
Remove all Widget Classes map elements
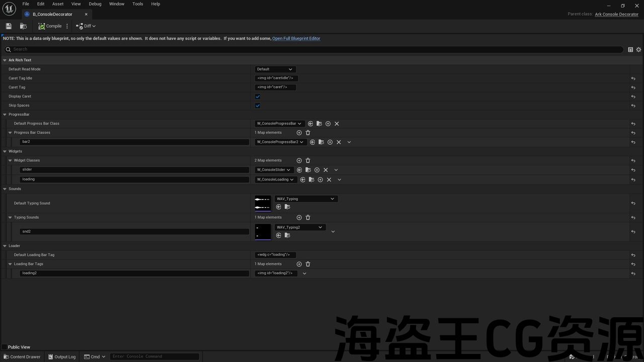pyautogui.click(x=308, y=160)
